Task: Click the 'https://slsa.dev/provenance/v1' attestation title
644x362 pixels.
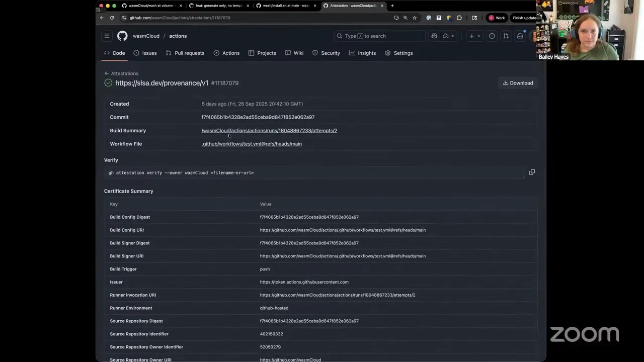Action: [162, 83]
